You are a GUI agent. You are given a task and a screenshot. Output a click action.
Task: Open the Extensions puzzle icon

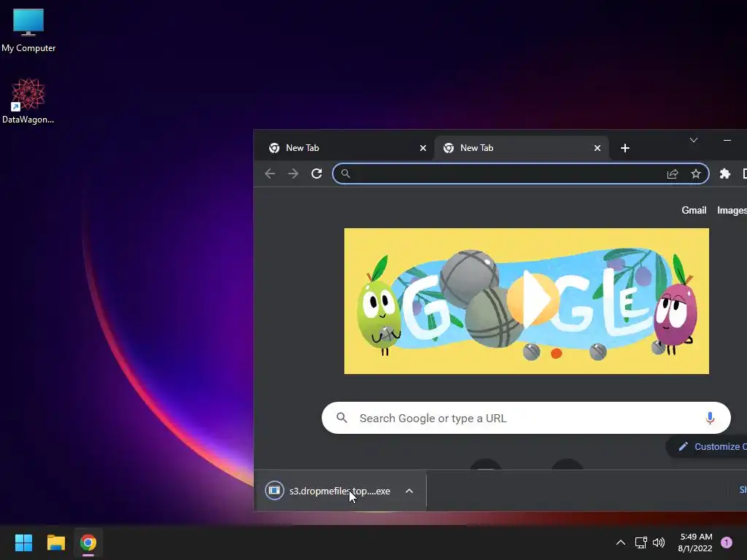(x=724, y=174)
